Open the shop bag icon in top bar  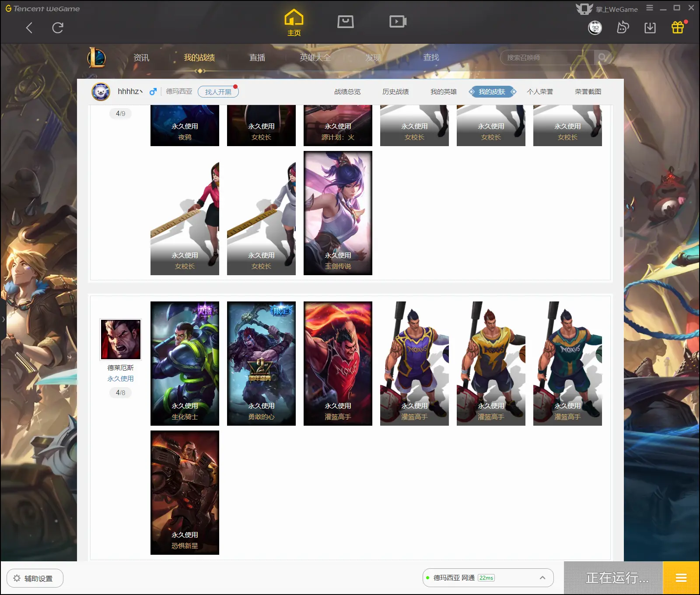click(x=346, y=21)
